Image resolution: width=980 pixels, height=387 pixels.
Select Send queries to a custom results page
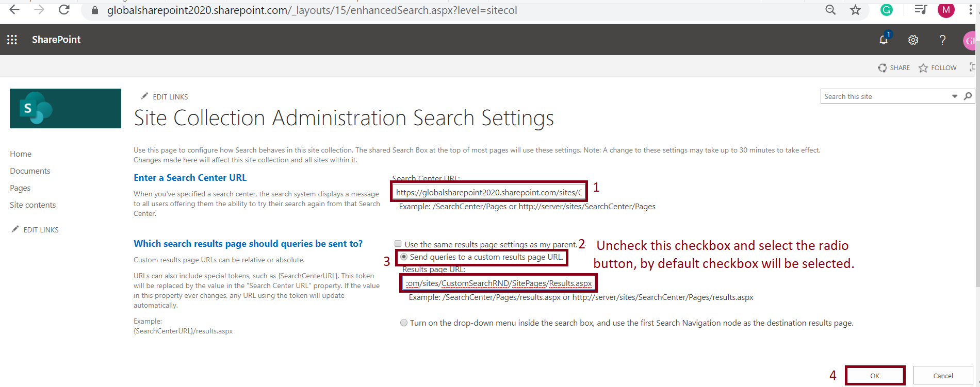[x=404, y=257]
